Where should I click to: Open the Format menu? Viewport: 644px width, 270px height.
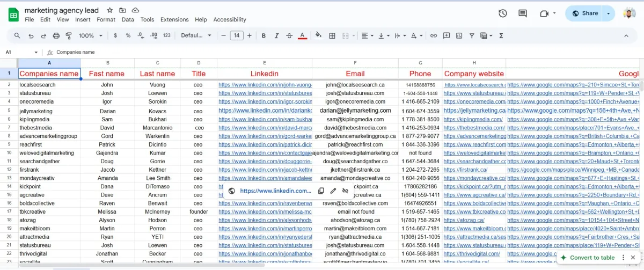tap(106, 19)
